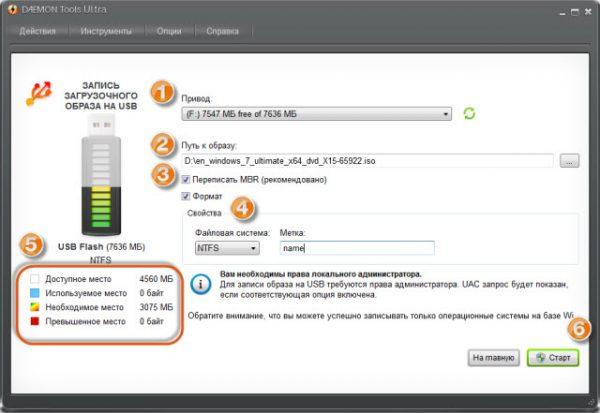This screenshot has height=413, width=600.
Task: Click the На главную button
Action: tap(494, 358)
